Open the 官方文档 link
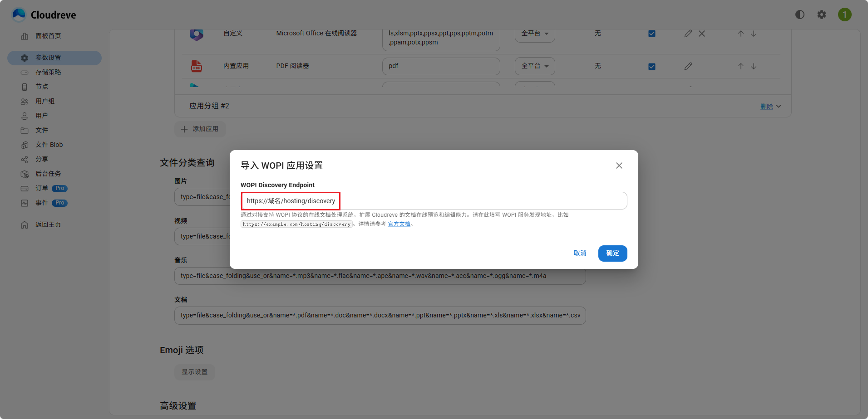This screenshot has width=868, height=419. [x=399, y=224]
